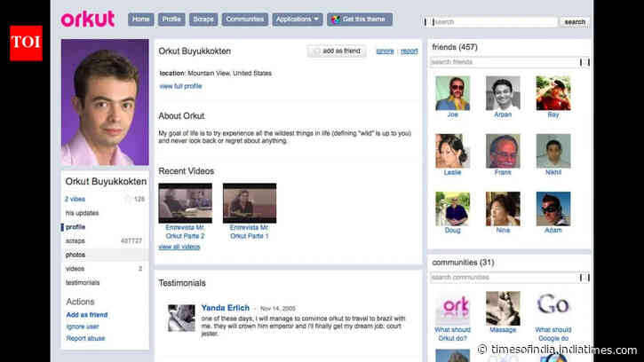
Task: Click the colorful theme icon
Action: click(x=336, y=20)
